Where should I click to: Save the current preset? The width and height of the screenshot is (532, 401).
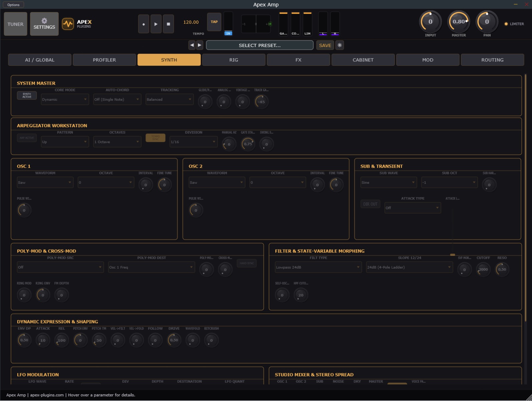tap(325, 45)
